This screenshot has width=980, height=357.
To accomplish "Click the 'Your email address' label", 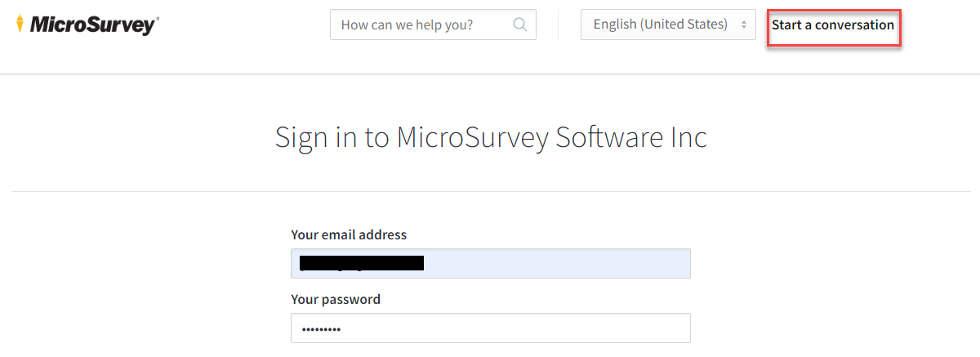I will coord(349,234).
